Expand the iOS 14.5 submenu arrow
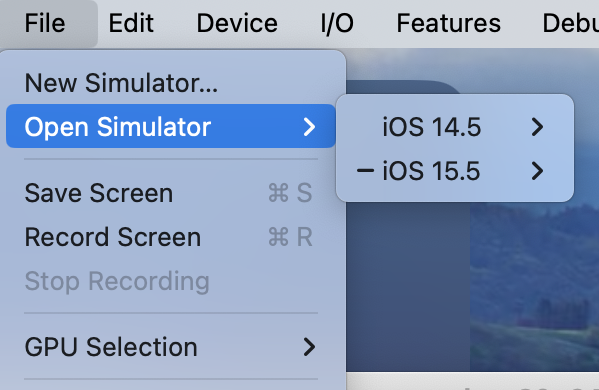The width and height of the screenshot is (599, 390). point(537,127)
